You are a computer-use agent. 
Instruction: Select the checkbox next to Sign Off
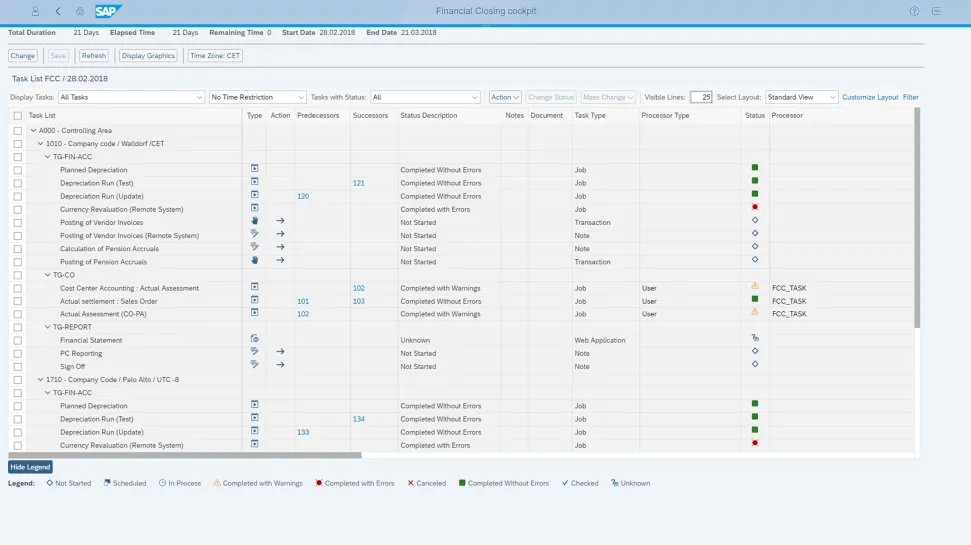point(18,366)
